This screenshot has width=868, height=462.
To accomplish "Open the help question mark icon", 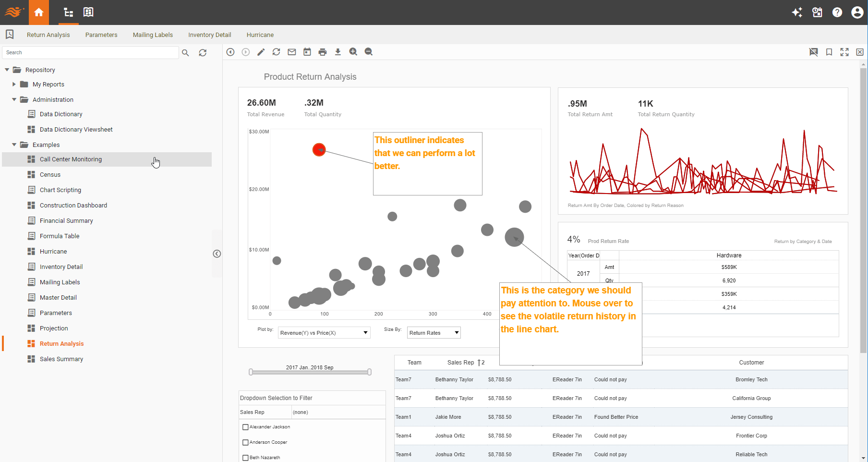I will click(x=837, y=12).
